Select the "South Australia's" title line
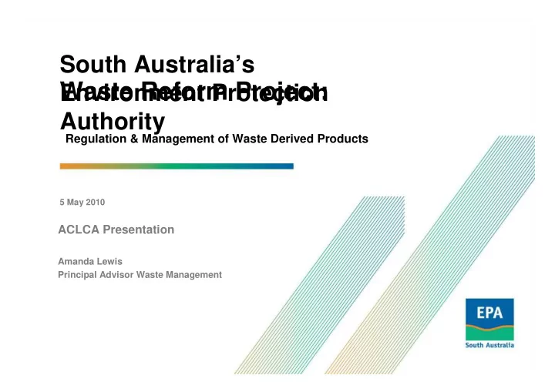Viewport: 555px width, 392px height. click(157, 65)
